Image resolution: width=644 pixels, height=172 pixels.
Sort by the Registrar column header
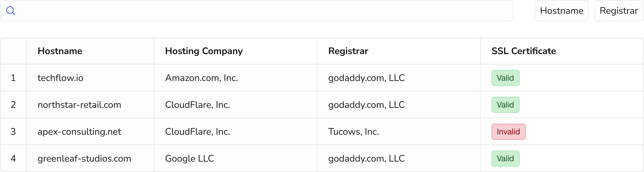pos(348,51)
